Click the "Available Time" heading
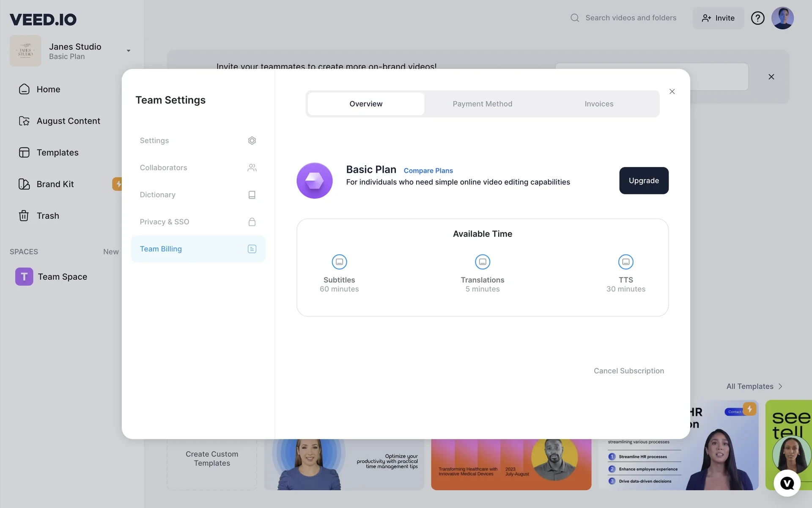 (483, 234)
